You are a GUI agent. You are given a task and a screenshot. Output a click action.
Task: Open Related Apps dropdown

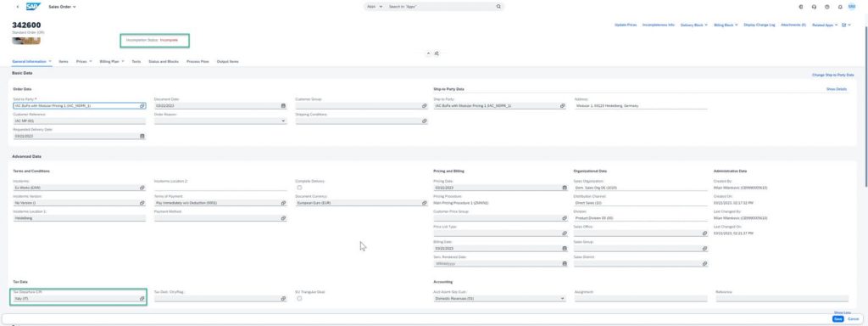coord(824,25)
